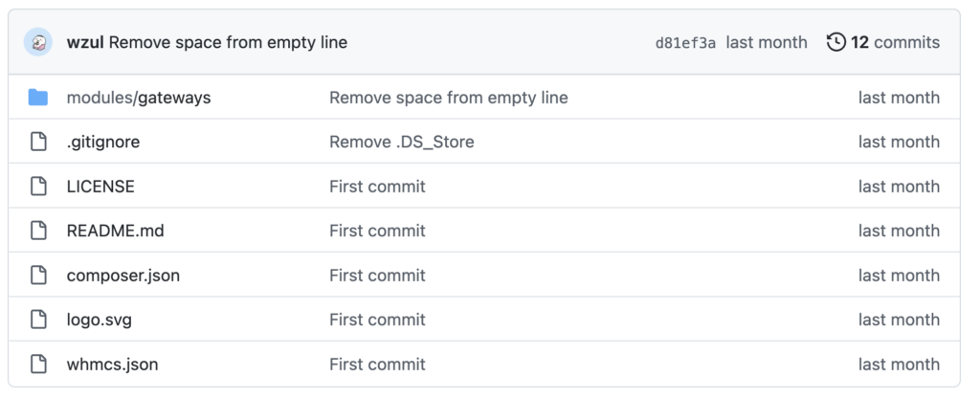The image size is (980, 398).
Task: Open the modules/gateways folder
Action: (x=139, y=98)
